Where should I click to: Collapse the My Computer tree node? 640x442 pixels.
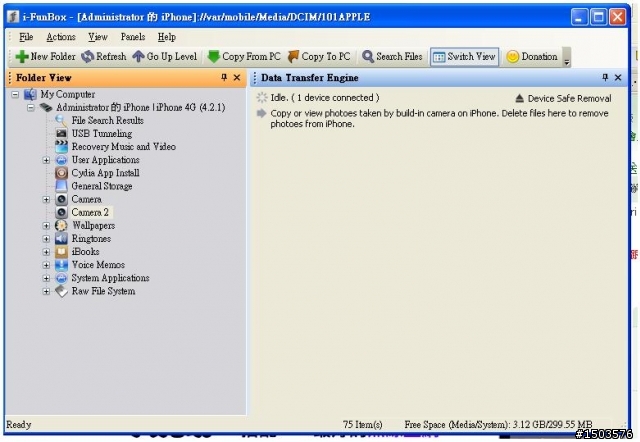pos(15,95)
